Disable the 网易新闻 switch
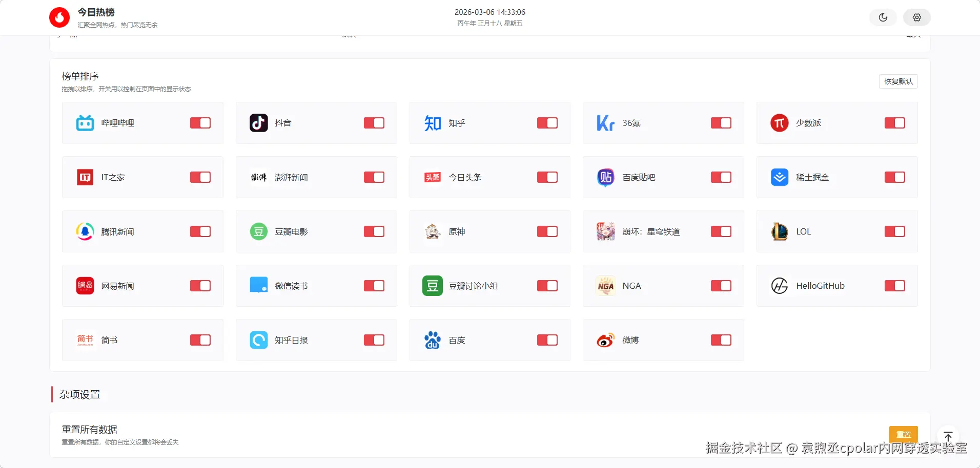Screen dimensions: 980x468 pyautogui.click(x=200, y=286)
